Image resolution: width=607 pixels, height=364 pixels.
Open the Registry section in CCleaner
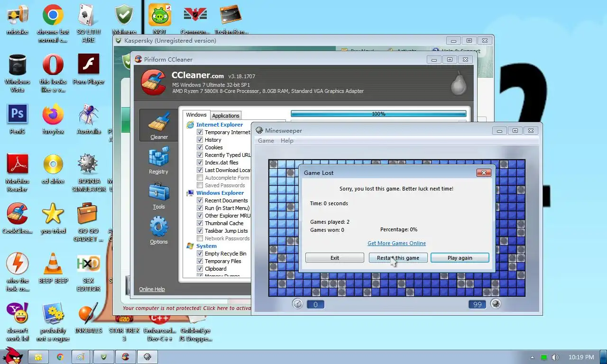(159, 160)
